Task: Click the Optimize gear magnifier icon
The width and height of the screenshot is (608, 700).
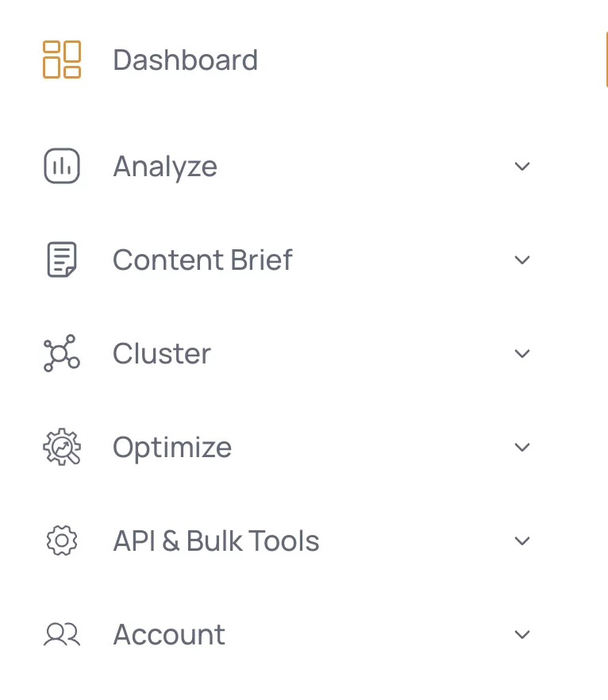Action: click(x=62, y=447)
